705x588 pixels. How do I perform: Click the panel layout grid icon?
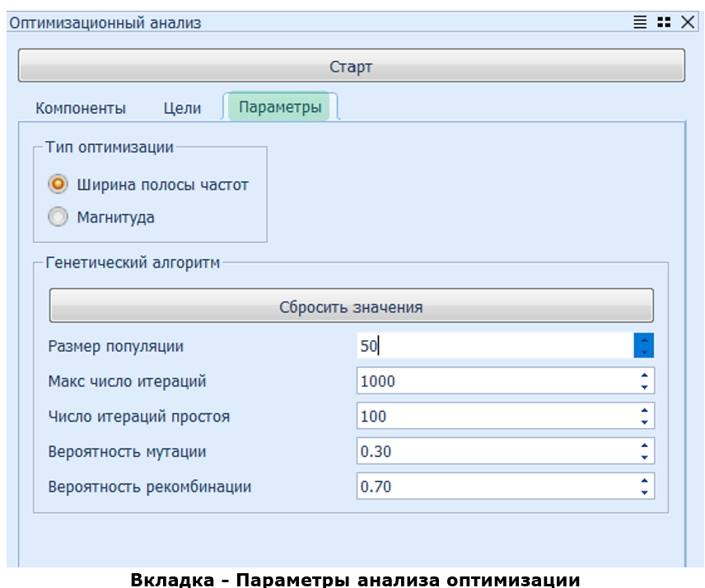(663, 23)
